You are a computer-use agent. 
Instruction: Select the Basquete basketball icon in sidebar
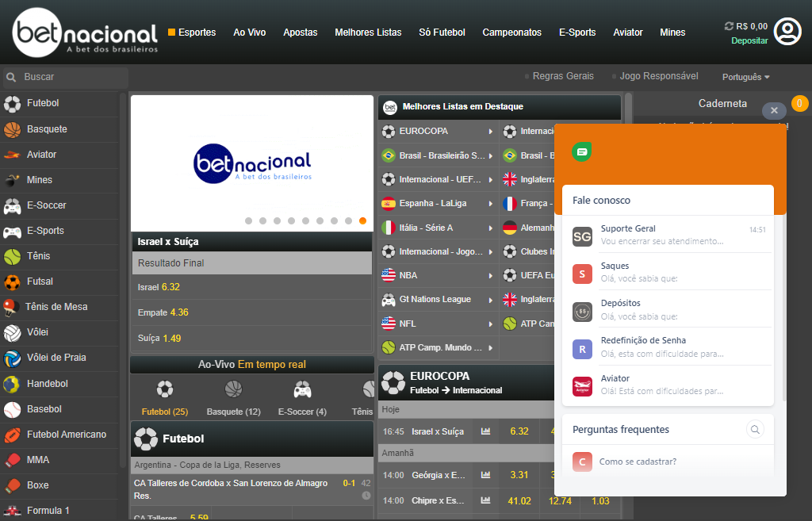point(12,129)
